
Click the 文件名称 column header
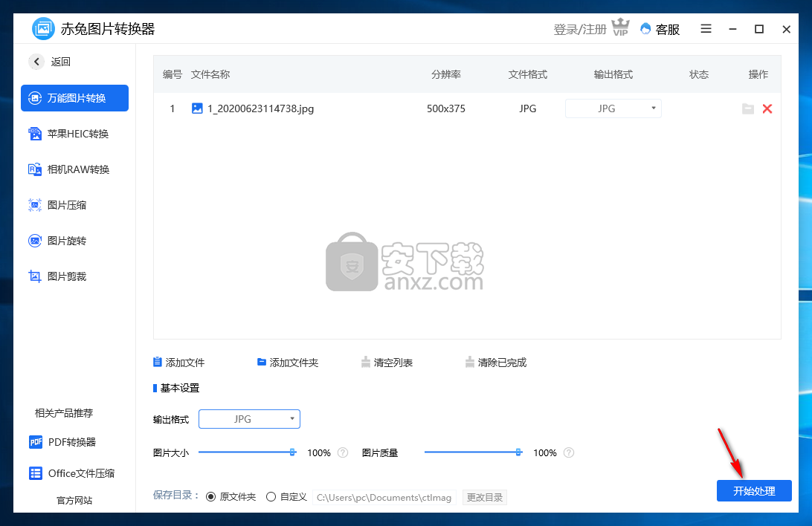[x=210, y=74]
